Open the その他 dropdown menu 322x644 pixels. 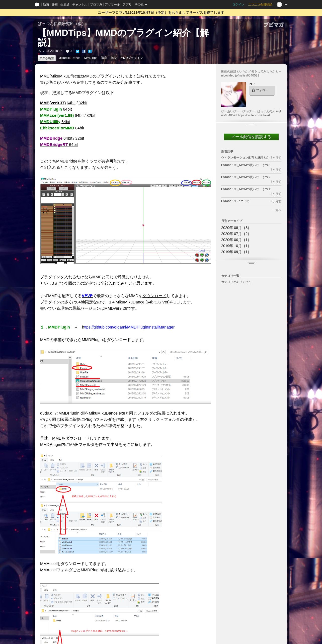141,5
